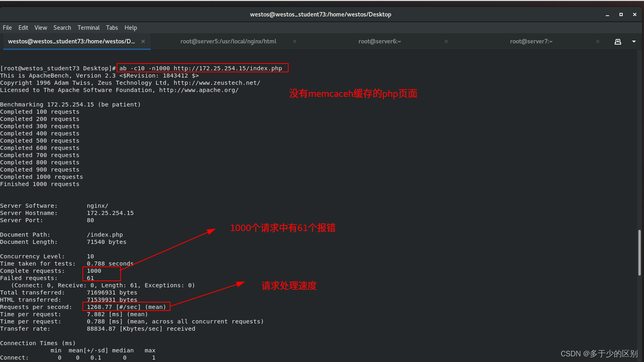Click Transfer rate value 88834.87 Kbytes/sec
Image resolution: width=644 pixels, height=362 pixels.
tap(141, 329)
